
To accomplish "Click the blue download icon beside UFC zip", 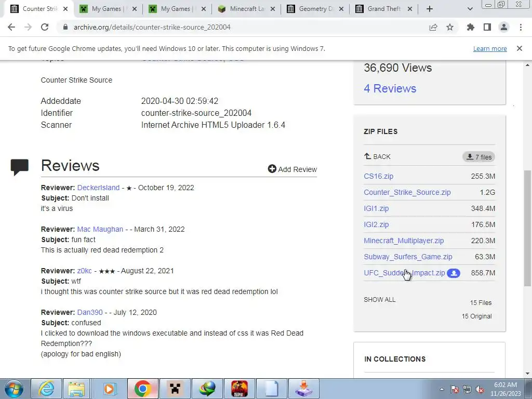I will point(454,273).
